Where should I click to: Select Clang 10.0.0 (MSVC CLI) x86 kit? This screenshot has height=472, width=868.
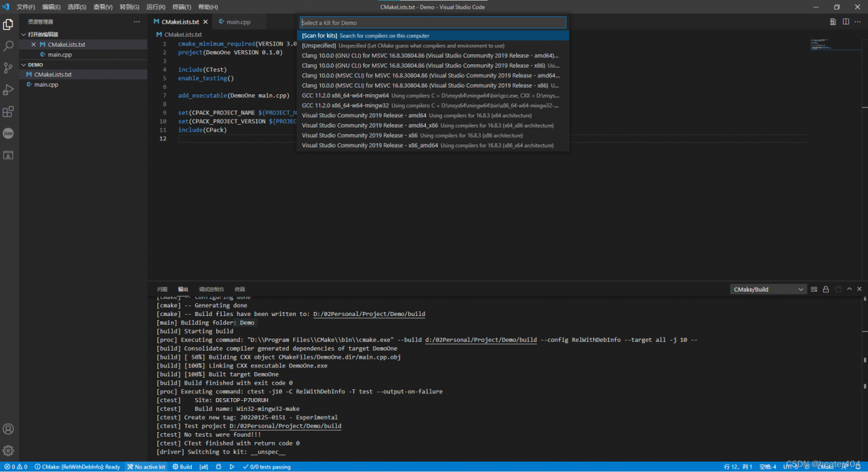[x=433, y=85]
